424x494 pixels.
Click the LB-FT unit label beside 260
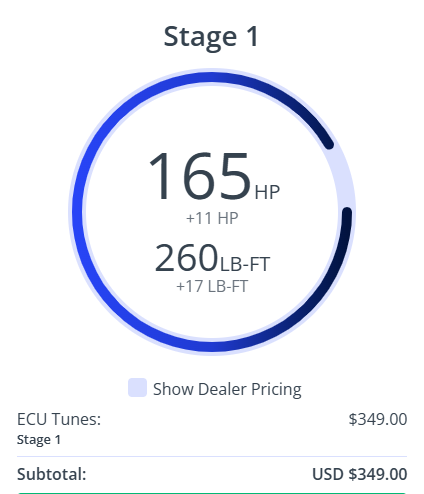245,264
